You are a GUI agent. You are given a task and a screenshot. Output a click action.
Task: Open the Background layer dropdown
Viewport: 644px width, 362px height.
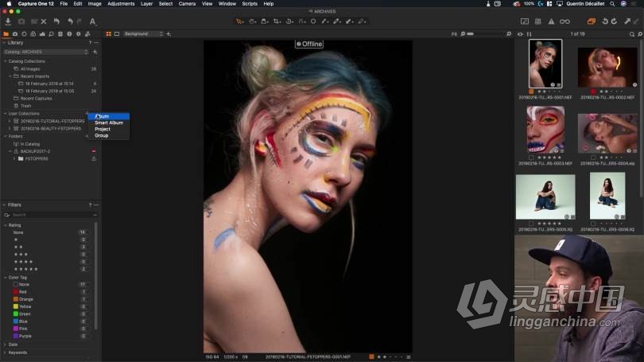click(143, 34)
